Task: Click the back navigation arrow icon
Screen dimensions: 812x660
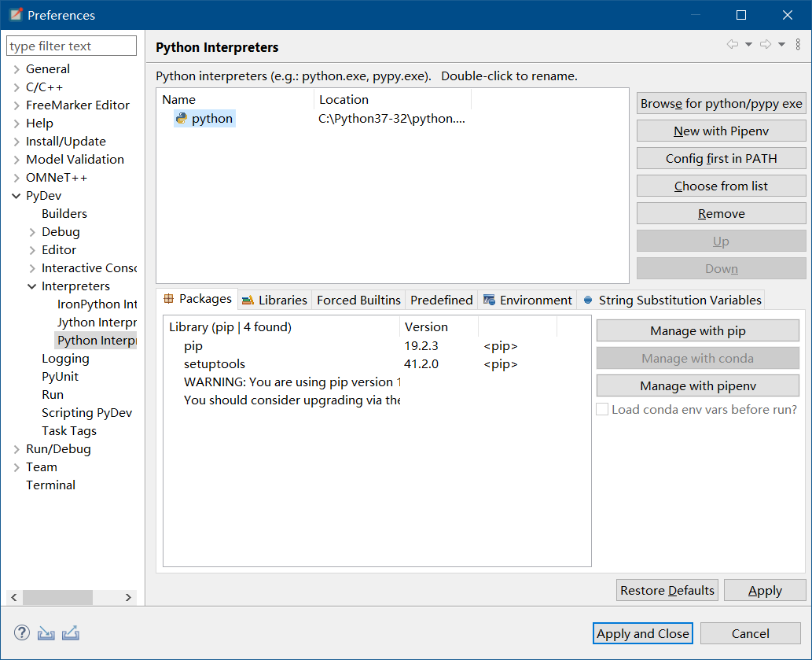Action: 733,45
